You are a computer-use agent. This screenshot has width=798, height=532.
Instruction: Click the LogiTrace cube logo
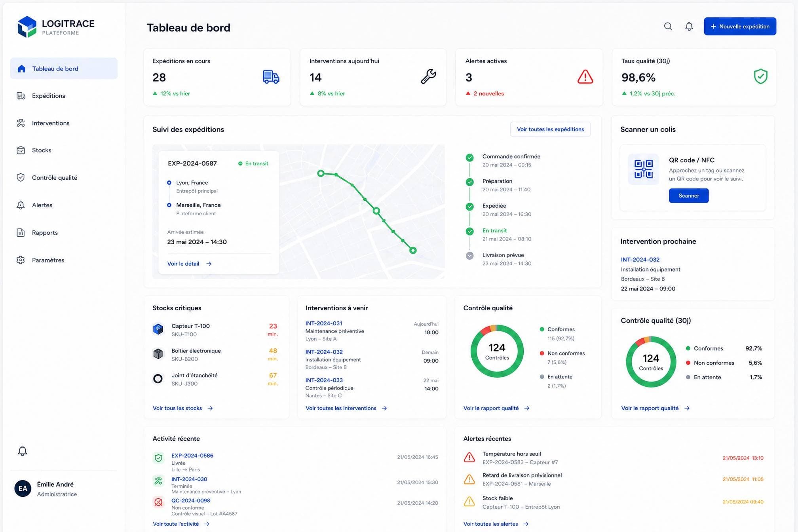[27, 27]
